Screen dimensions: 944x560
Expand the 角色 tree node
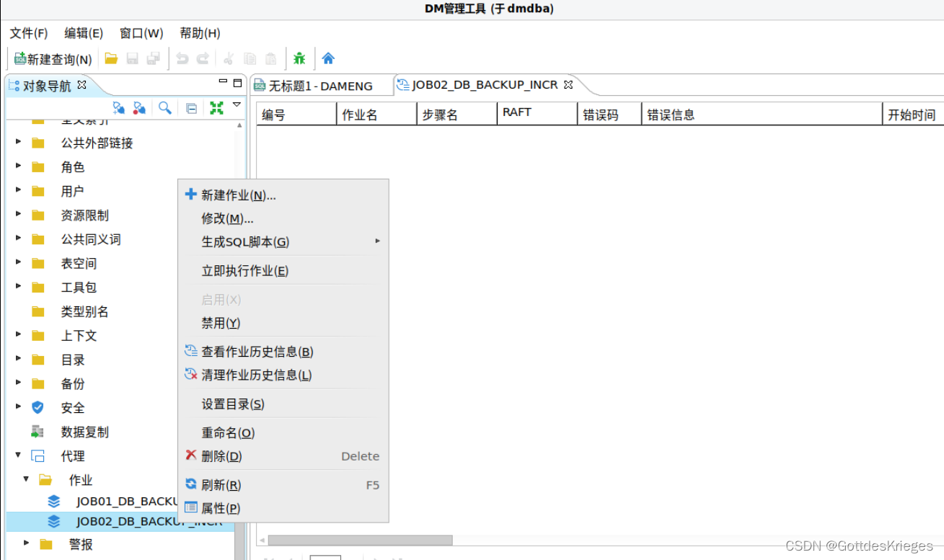pos(18,166)
